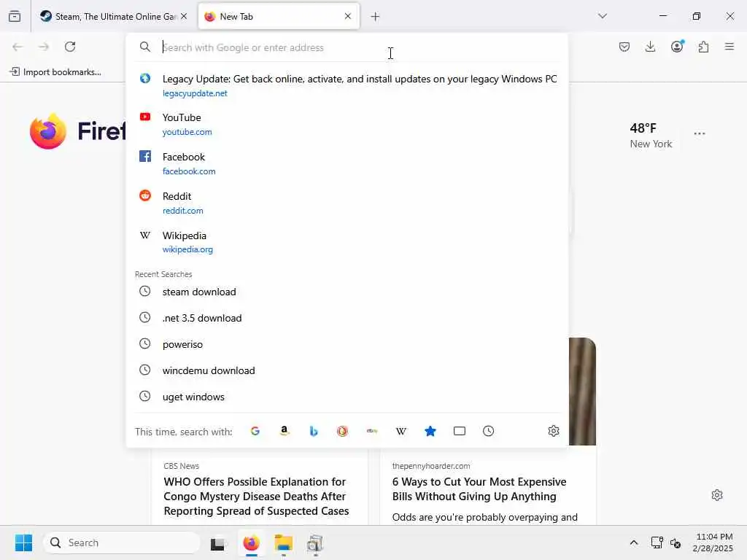Open new tab page personalize gear
Image resolution: width=747 pixels, height=560 pixels.
point(717,495)
